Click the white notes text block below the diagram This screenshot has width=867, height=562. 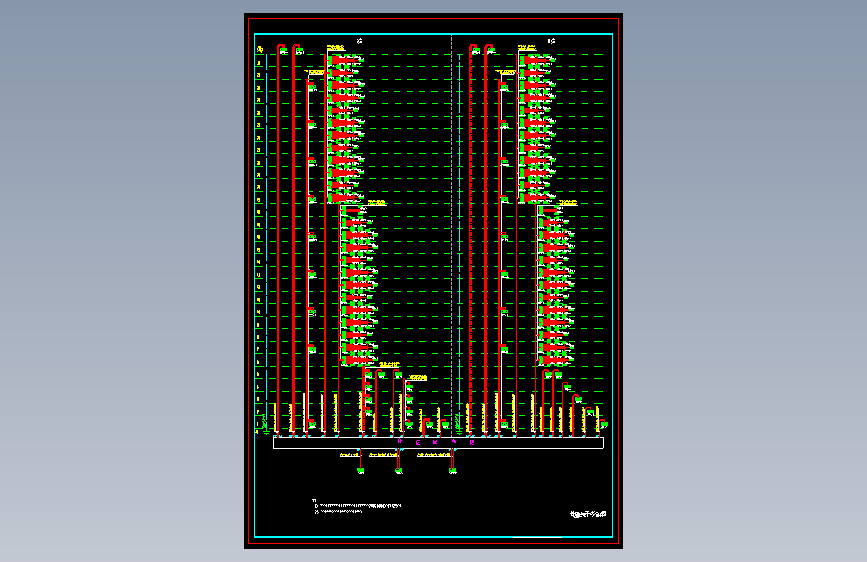[x=357, y=507]
